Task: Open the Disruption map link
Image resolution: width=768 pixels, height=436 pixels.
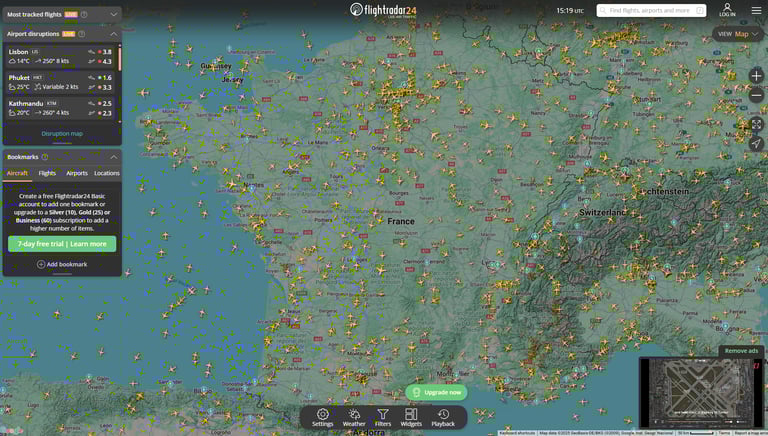Action: (62, 133)
